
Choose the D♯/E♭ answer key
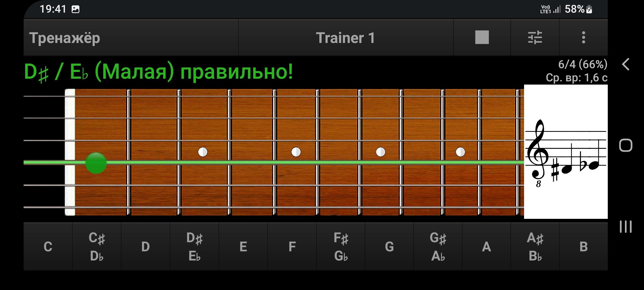(194, 247)
